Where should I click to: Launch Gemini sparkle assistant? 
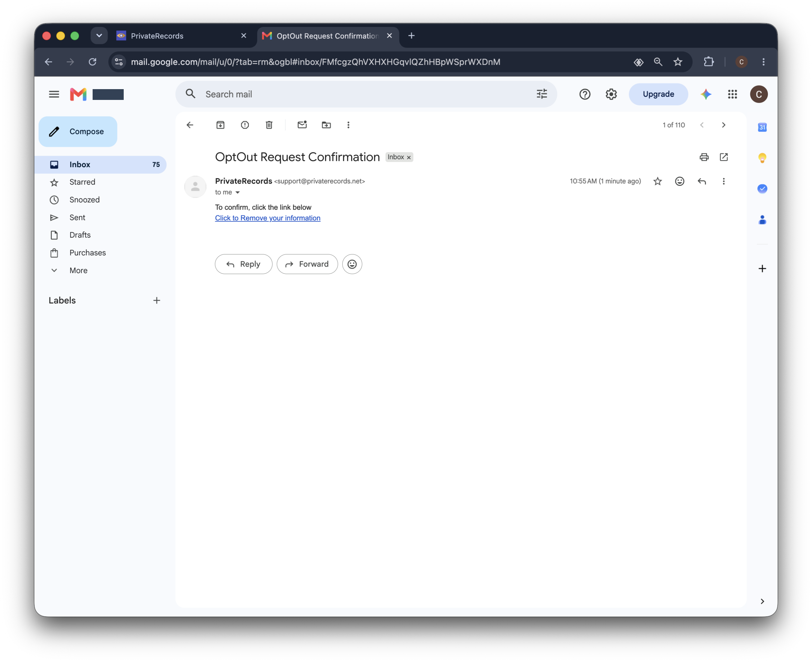pos(706,94)
